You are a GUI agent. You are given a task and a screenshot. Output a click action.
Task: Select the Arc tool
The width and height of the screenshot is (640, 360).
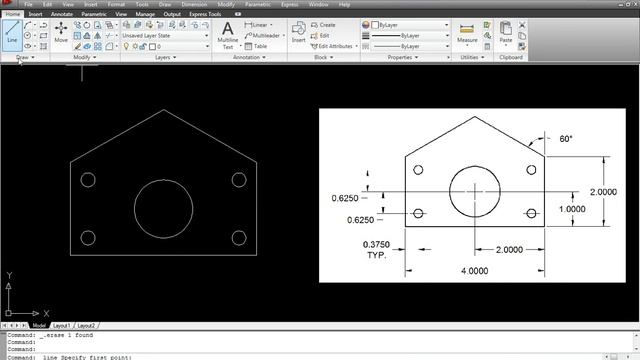tap(27, 25)
